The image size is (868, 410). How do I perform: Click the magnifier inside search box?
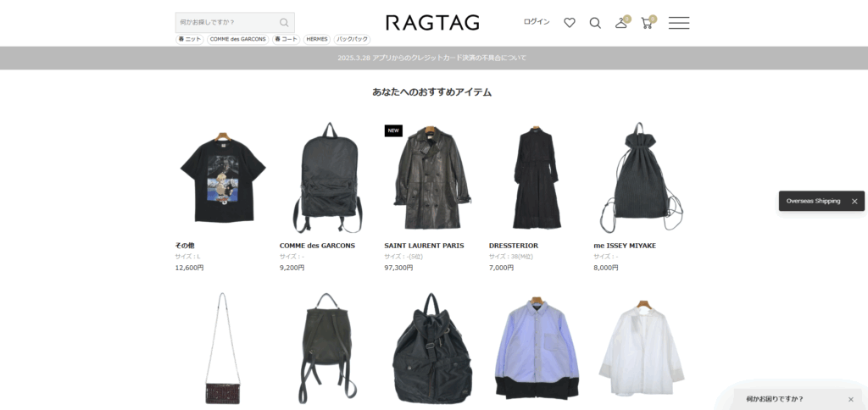coord(284,22)
